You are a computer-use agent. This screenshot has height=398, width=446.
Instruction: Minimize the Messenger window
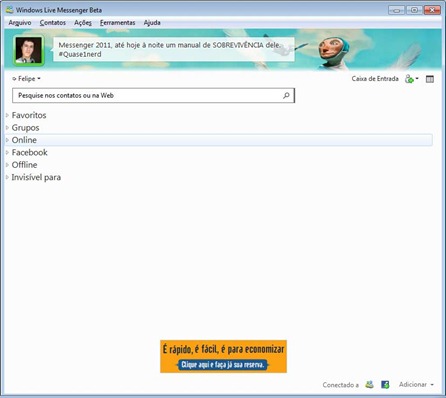pyautogui.click(x=397, y=10)
